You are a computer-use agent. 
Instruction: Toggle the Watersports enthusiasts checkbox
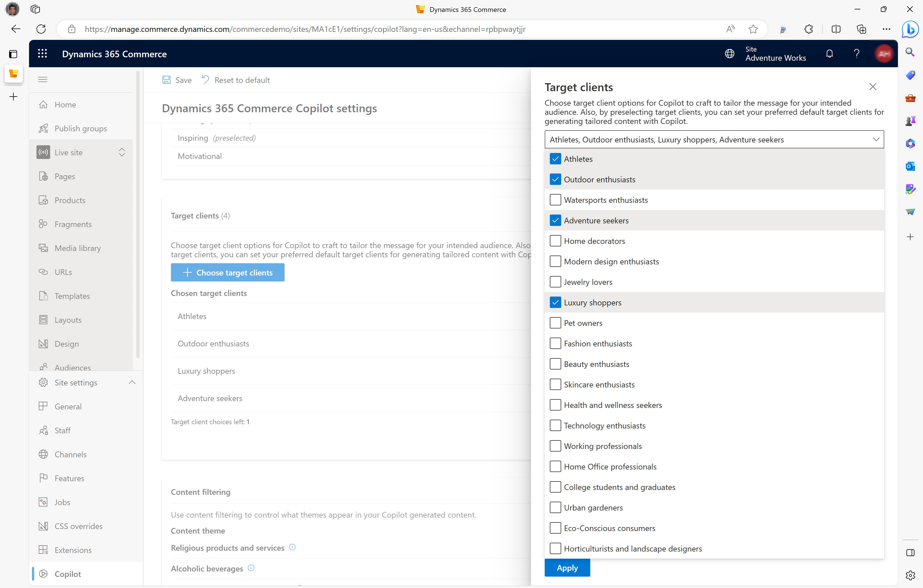(555, 199)
